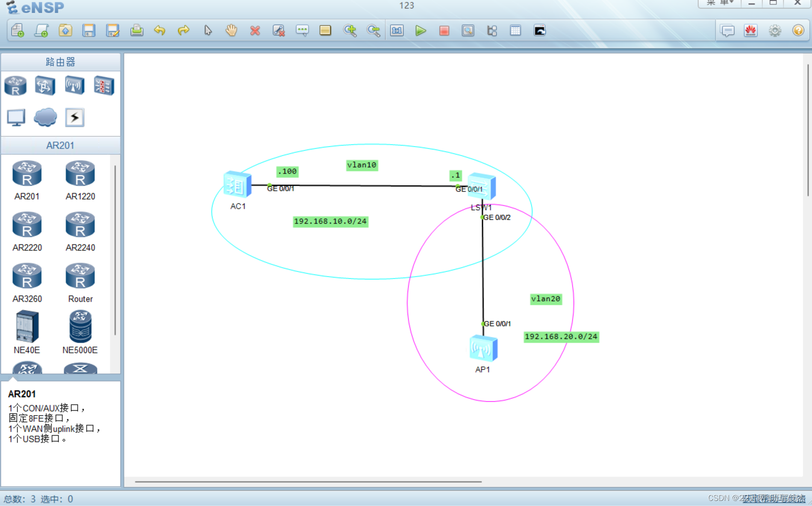Stop all devices with red stop button
Viewport: 812px width, 506px height.
[x=444, y=31]
